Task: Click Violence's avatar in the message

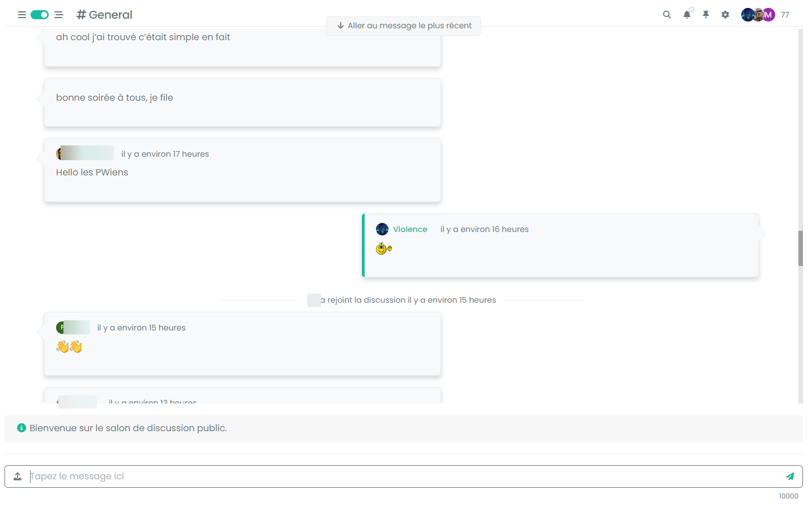Action: tap(382, 229)
